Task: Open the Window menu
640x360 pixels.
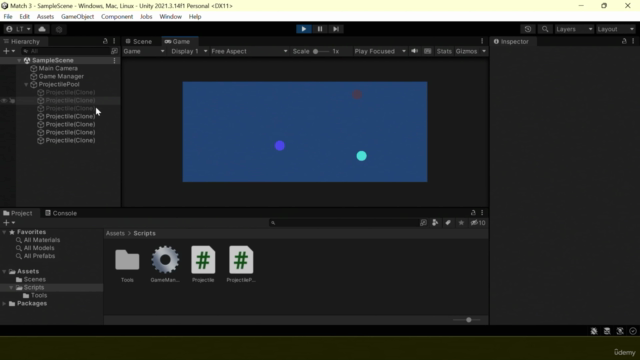Action: [170, 16]
